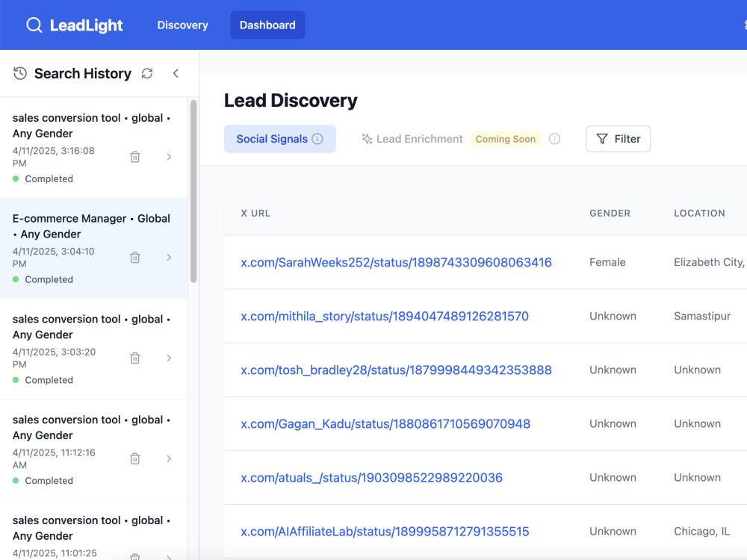Click the Chicago, IL location cell
Viewport: 747px width, 560px height.
pos(701,532)
